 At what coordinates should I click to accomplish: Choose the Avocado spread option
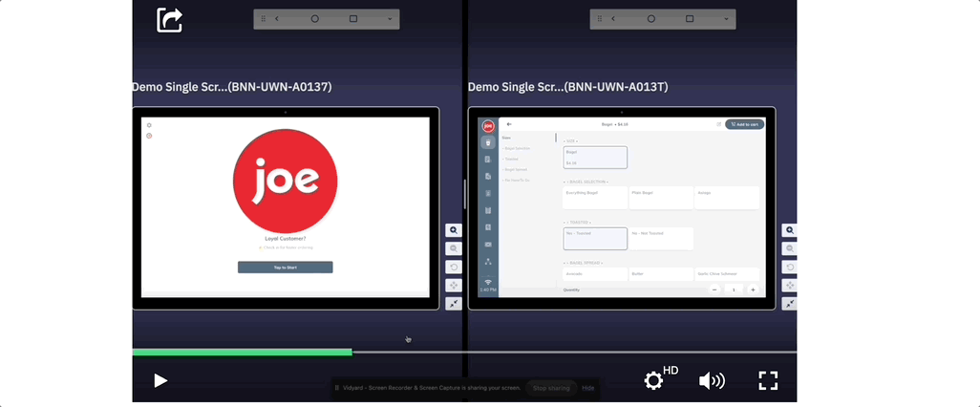point(595,274)
